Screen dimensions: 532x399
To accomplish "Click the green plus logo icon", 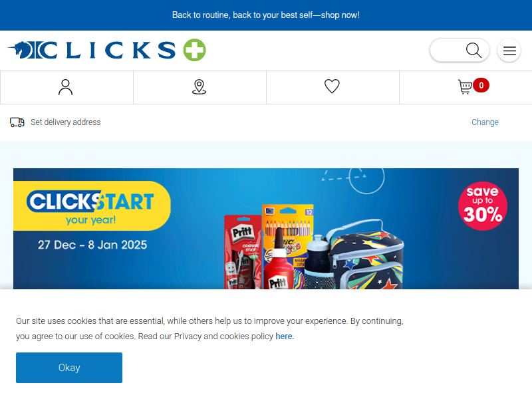I will 194,51.
